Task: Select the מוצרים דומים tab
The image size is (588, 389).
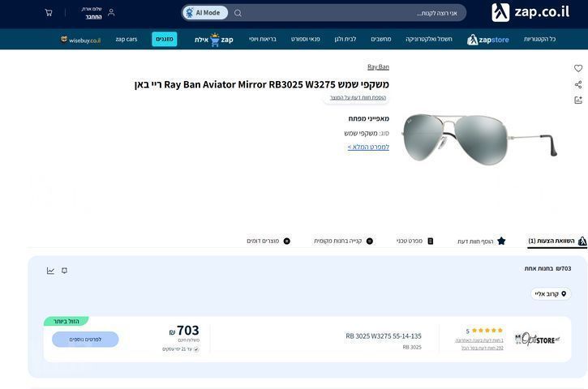Action: pyautogui.click(x=268, y=241)
